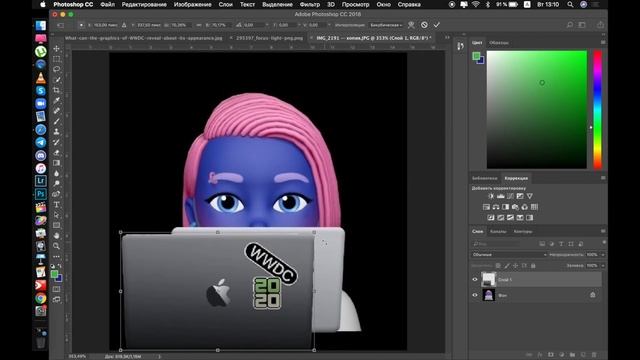
Task: Switch to the 295397_focus-light png document tab
Action: tap(269, 38)
